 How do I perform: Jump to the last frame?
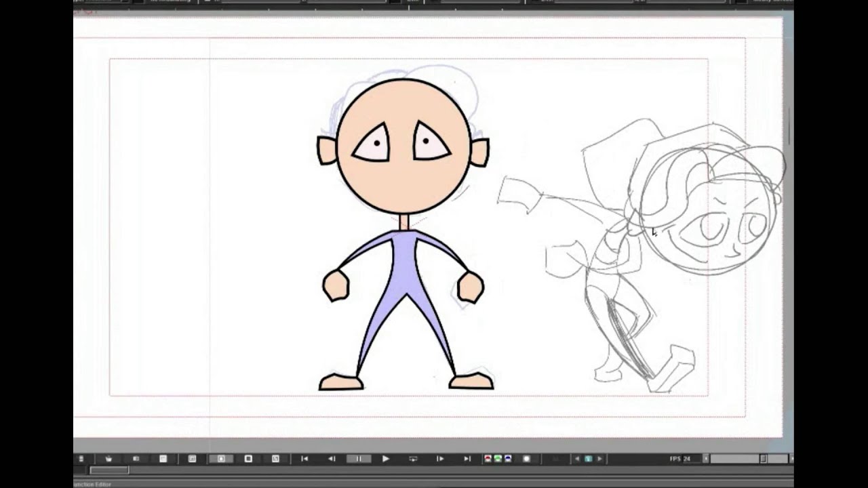pos(467,459)
